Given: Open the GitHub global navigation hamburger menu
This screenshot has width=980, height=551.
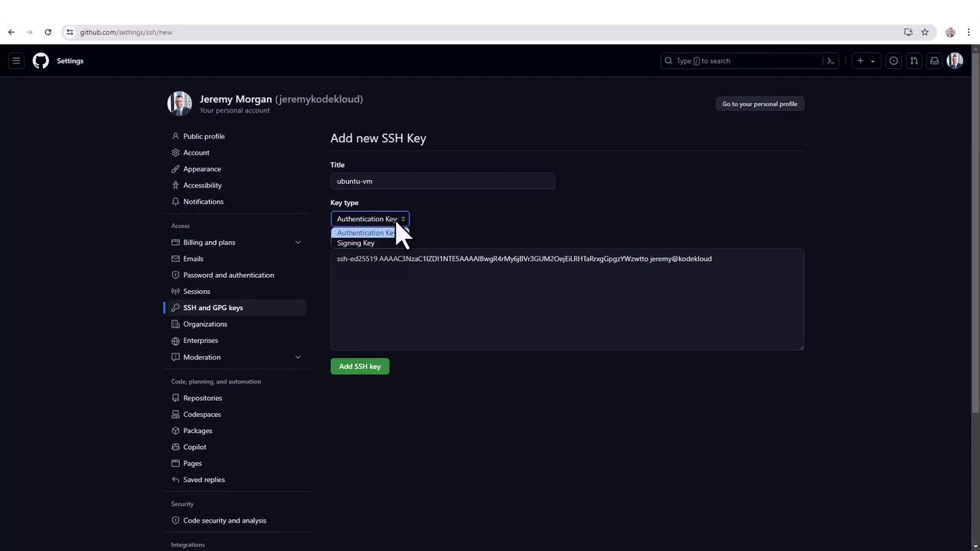Looking at the screenshot, I should [16, 60].
